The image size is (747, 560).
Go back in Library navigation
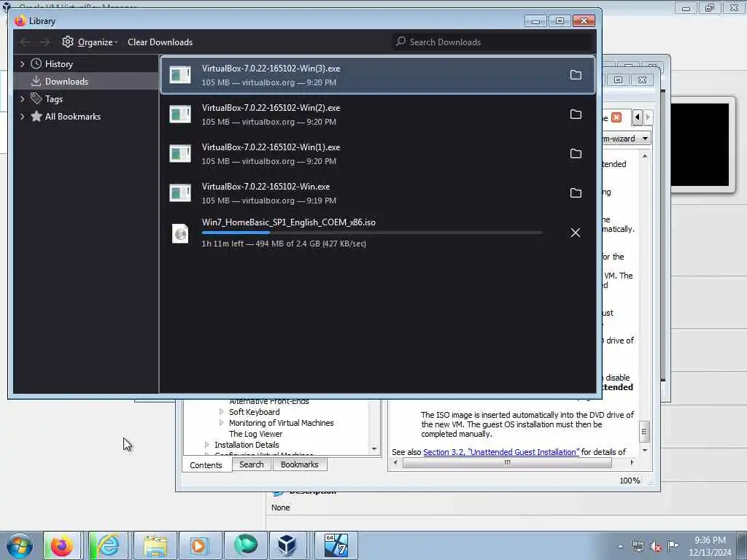[x=26, y=42]
